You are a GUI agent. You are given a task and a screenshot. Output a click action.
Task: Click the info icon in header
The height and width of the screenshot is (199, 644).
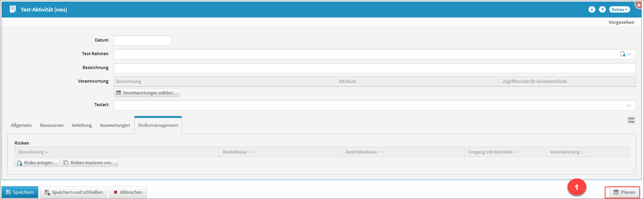coord(592,9)
